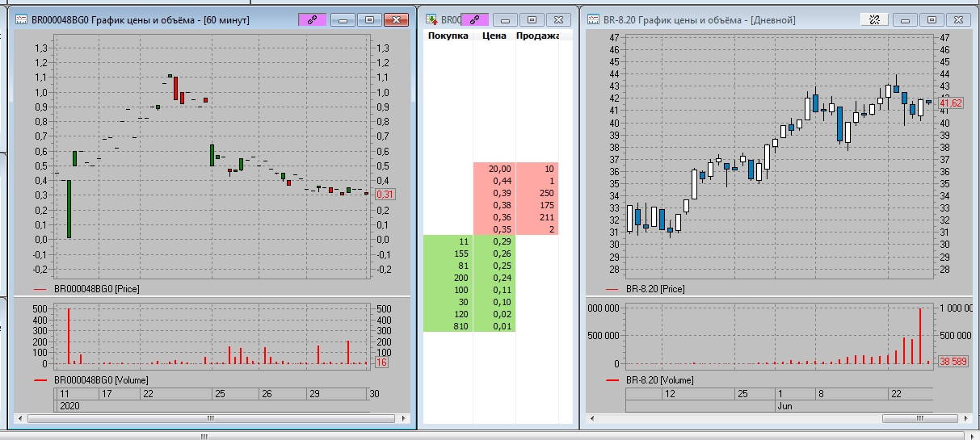Click the right arrow of main workspace scrollbar
This screenshot has width=980, height=440.
(x=973, y=436)
